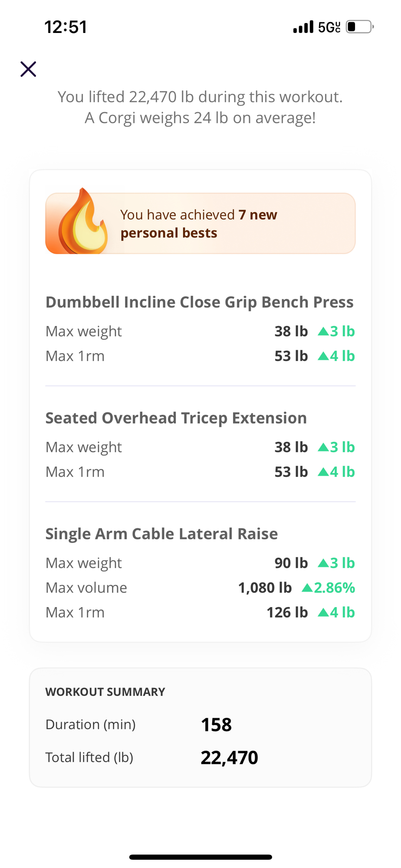Tap the Total lifted value 22,470
The image size is (401, 868).
pyautogui.click(x=229, y=758)
